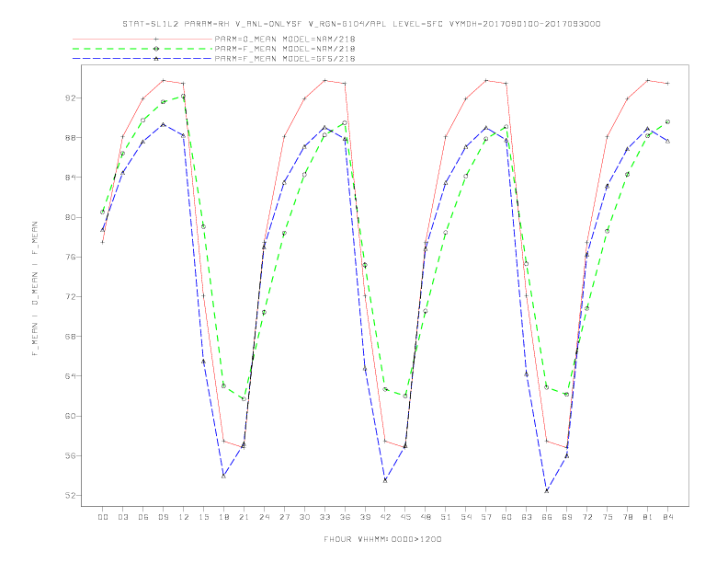728x563 pixels.
Task: Click the vertical y-axis title F_MEAN | O_MEAN | F_MEAN
Action: (35, 289)
